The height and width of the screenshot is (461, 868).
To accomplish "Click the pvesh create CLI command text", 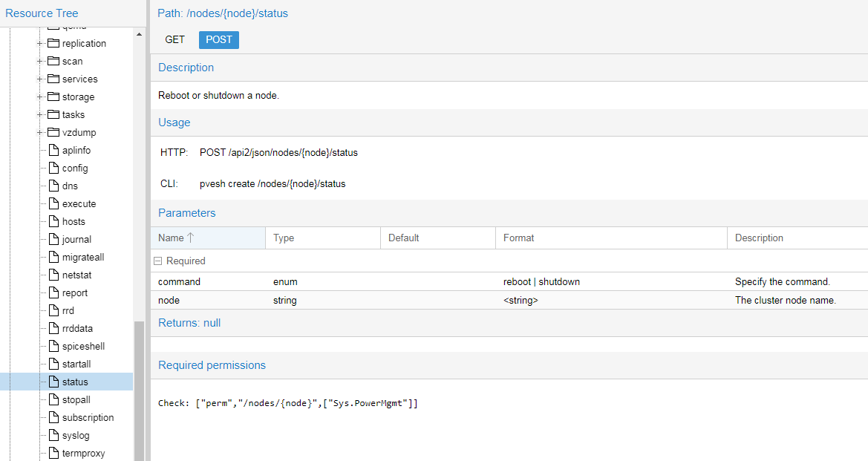I will click(273, 184).
